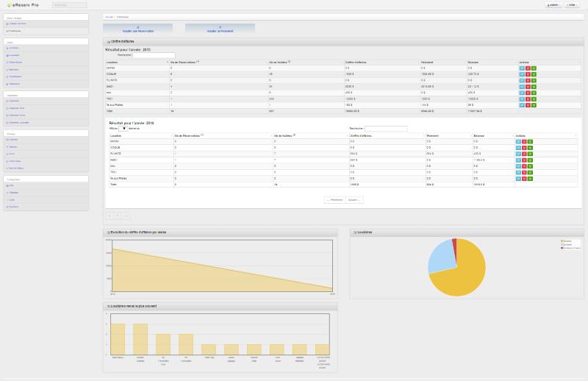Open Réservations in the sidebar list
This screenshot has width=588, height=381.
(16, 63)
